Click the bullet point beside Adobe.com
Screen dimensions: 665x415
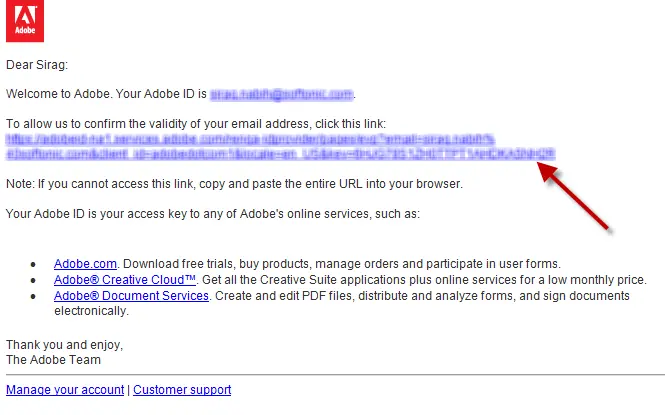33,265
